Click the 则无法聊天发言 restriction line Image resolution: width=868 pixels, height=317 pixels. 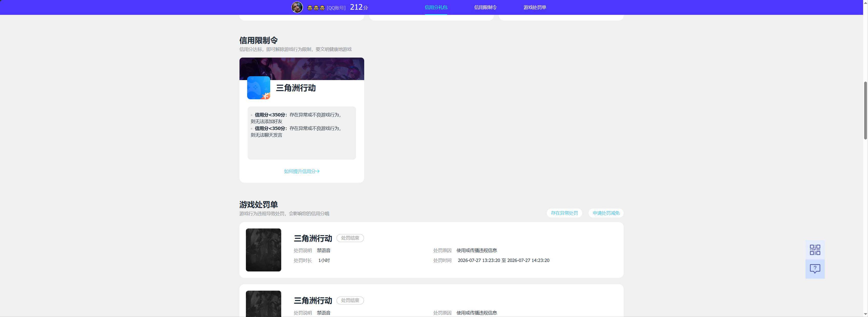[266, 135]
